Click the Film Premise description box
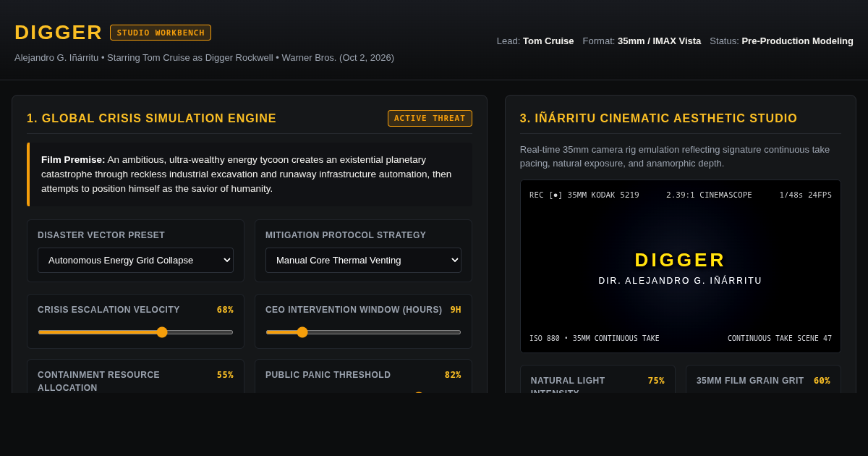This screenshot has width=868, height=456. tap(250, 174)
